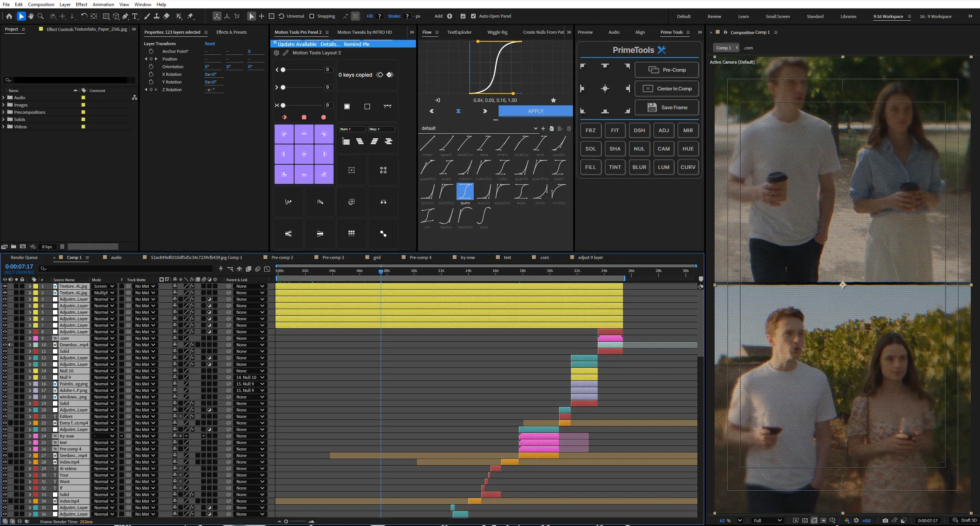
Task: Click the PrimeTools BLUR button
Action: click(x=639, y=167)
